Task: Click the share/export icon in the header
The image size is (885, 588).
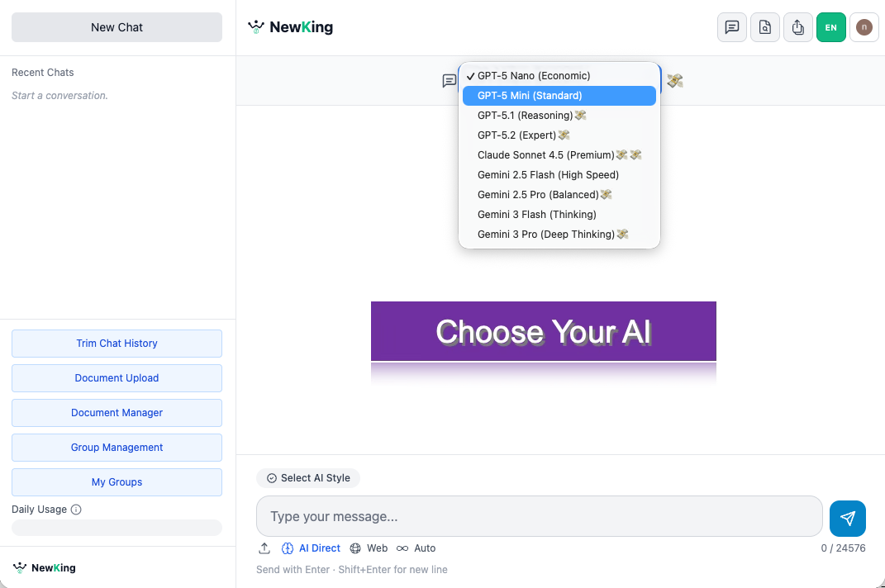Action: [x=797, y=27]
